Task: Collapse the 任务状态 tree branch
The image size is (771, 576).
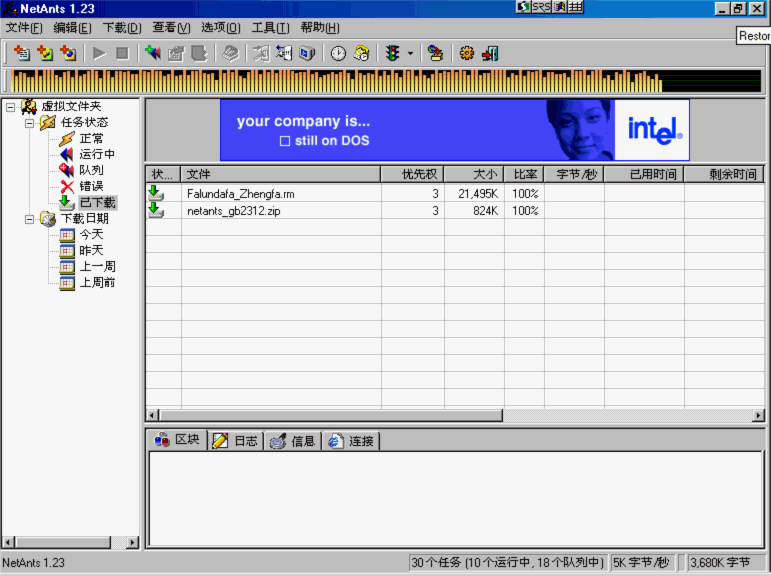Action: (x=30, y=123)
